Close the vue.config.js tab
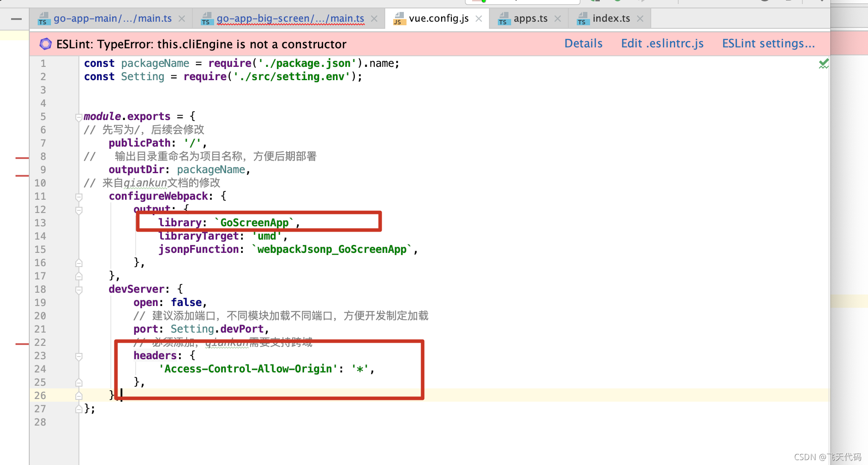The image size is (868, 465). pyautogui.click(x=479, y=19)
